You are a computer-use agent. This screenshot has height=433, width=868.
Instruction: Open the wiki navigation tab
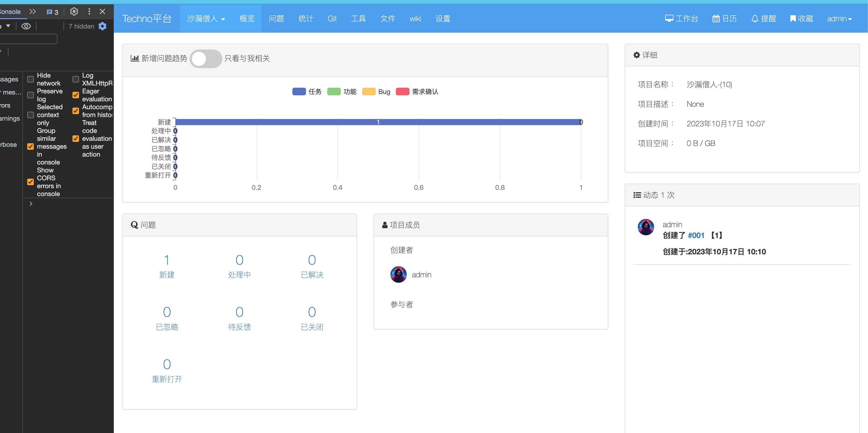[415, 19]
